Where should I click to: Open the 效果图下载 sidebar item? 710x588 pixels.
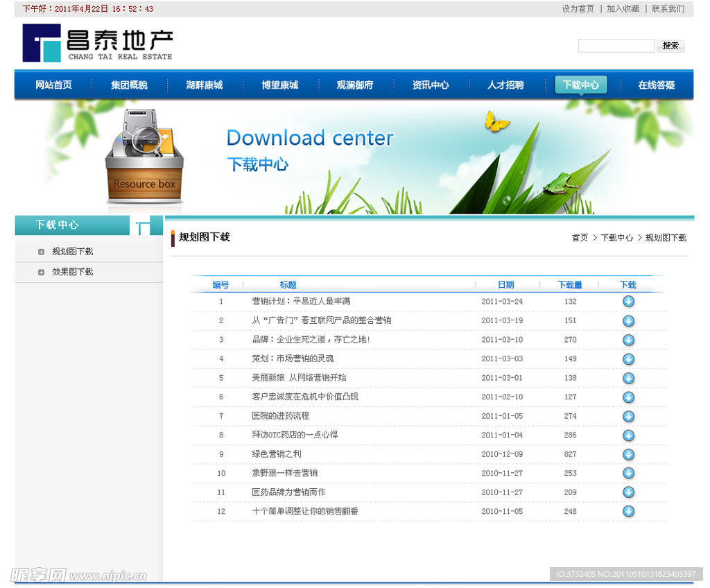[72, 272]
